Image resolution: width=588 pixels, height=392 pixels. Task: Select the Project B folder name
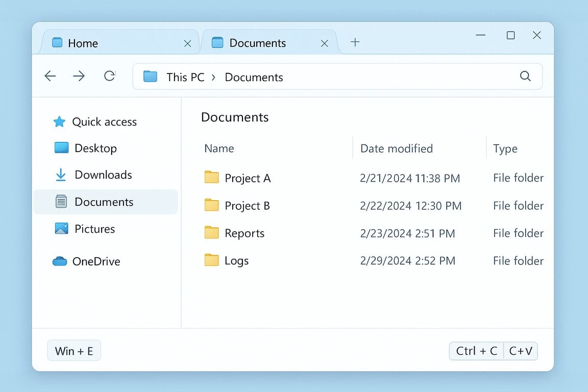click(x=247, y=206)
